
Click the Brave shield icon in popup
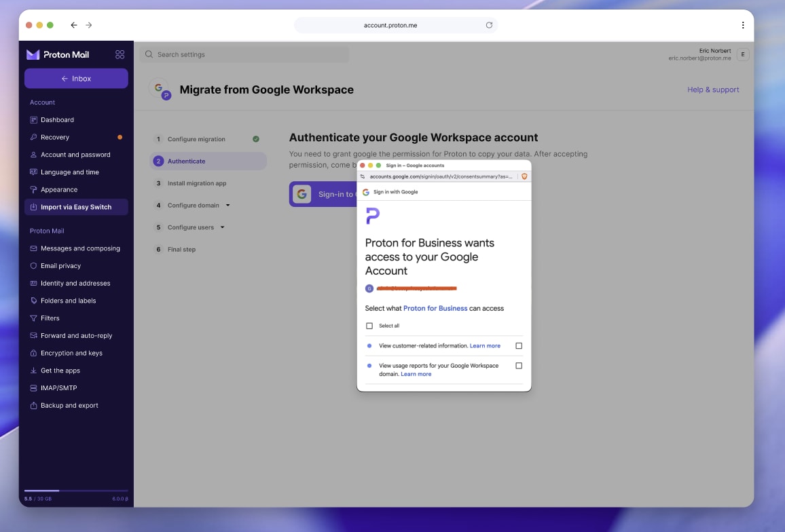(x=524, y=176)
